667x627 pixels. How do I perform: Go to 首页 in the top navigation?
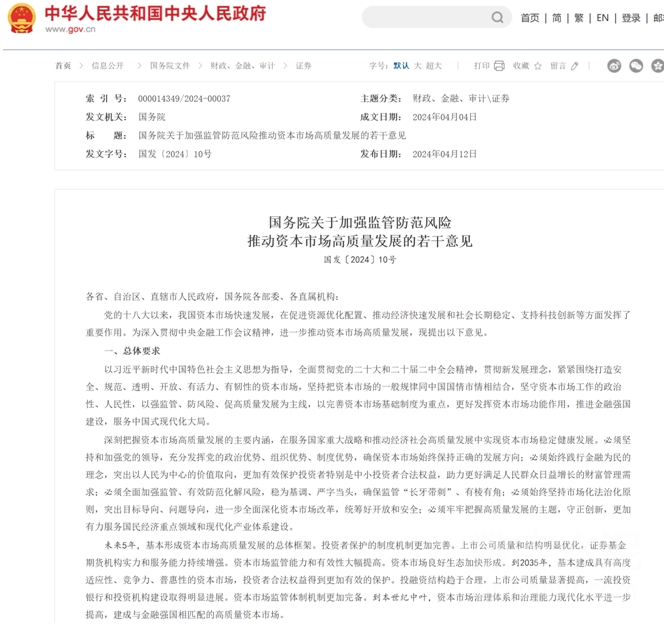tap(530, 18)
